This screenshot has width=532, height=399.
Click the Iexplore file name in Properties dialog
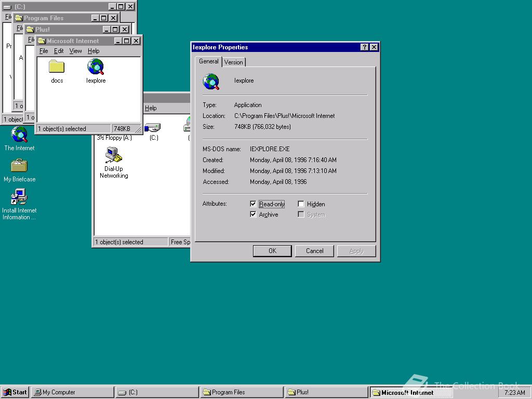(244, 81)
